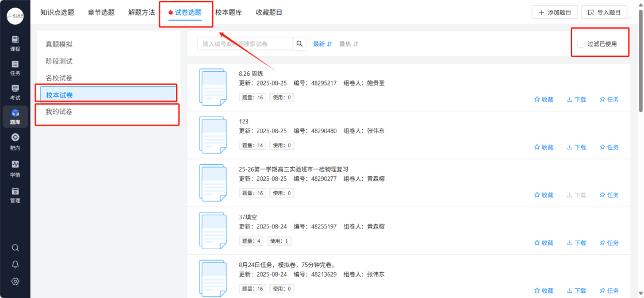Open the paper thumbnail for 8.26 周练
Image resolution: width=644 pixels, height=298 pixels.
212,87
